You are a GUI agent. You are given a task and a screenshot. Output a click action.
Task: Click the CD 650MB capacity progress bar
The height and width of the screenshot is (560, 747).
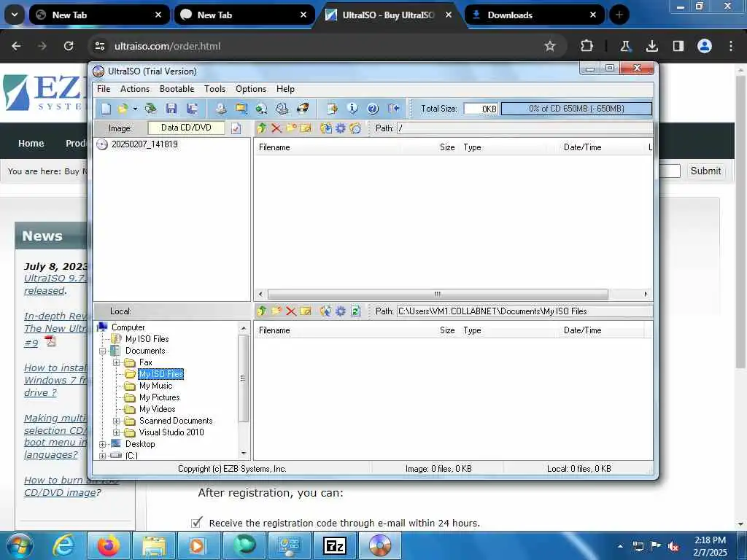(x=576, y=109)
